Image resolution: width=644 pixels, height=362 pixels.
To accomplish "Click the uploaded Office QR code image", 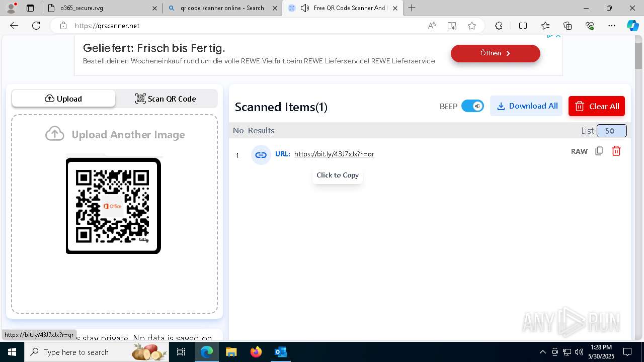I will pos(113,206).
